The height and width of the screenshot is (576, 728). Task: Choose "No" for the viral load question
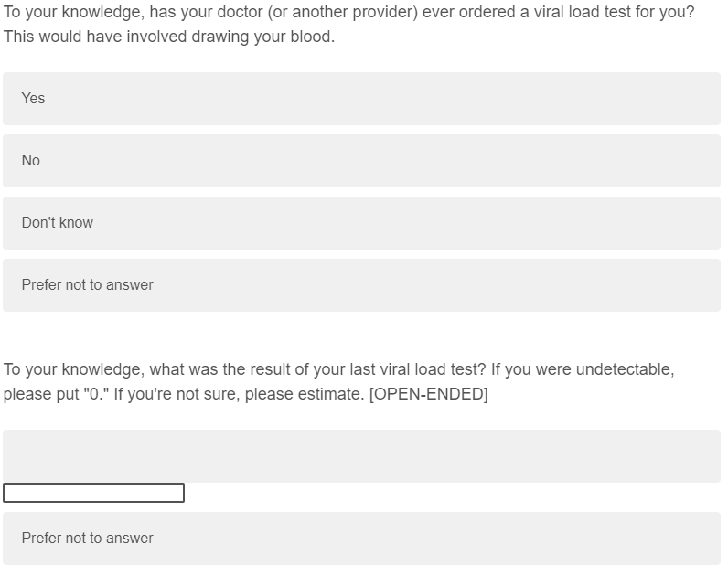click(x=361, y=161)
